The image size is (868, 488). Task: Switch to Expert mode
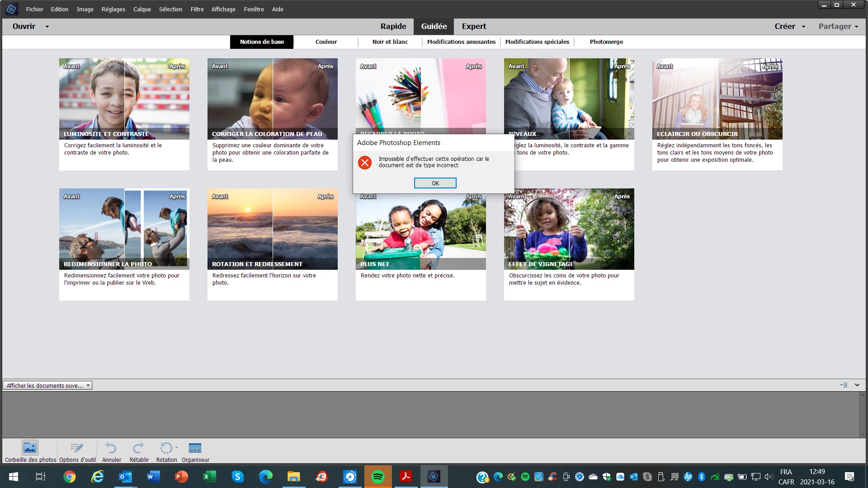click(x=474, y=26)
